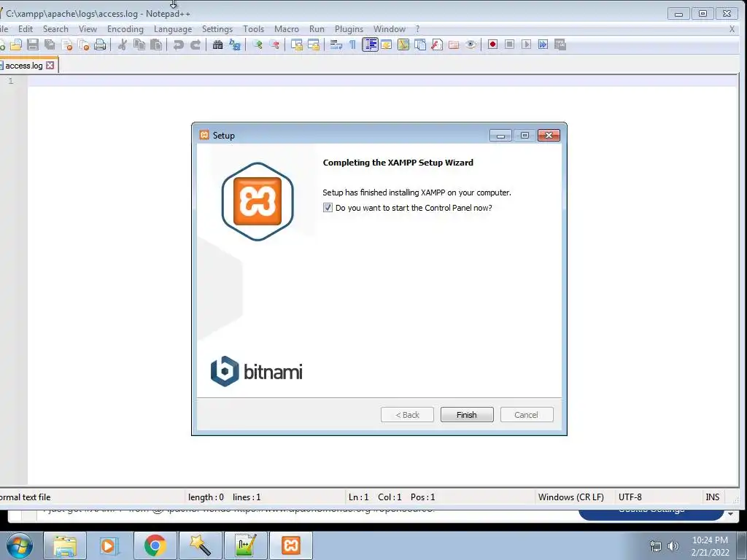Open the Macro menu
Viewport: 747px width, 560px height.
(x=286, y=29)
